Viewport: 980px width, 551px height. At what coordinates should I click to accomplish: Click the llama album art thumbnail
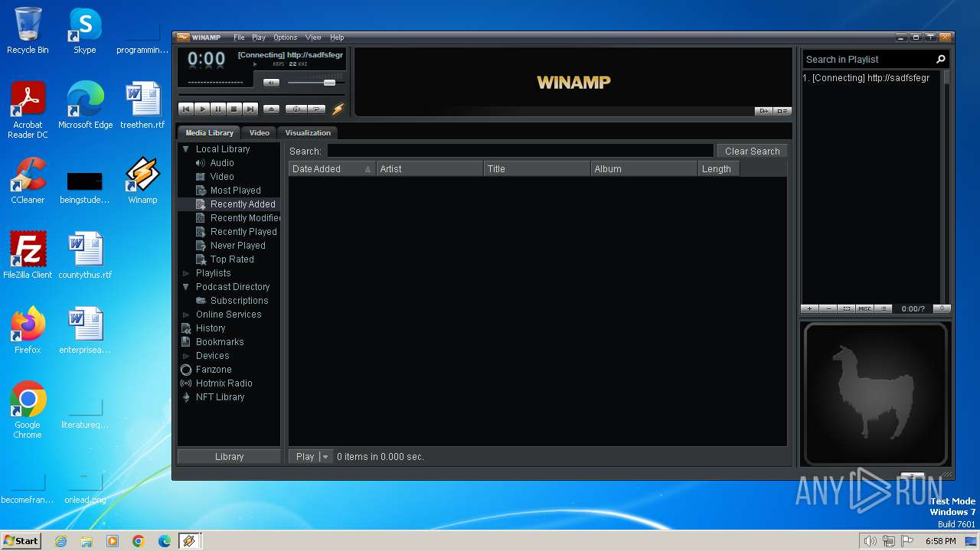pos(876,393)
